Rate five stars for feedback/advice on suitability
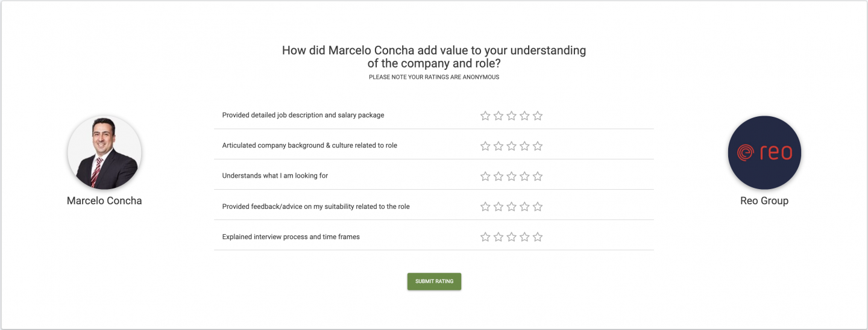This screenshot has width=868, height=330. point(538,207)
